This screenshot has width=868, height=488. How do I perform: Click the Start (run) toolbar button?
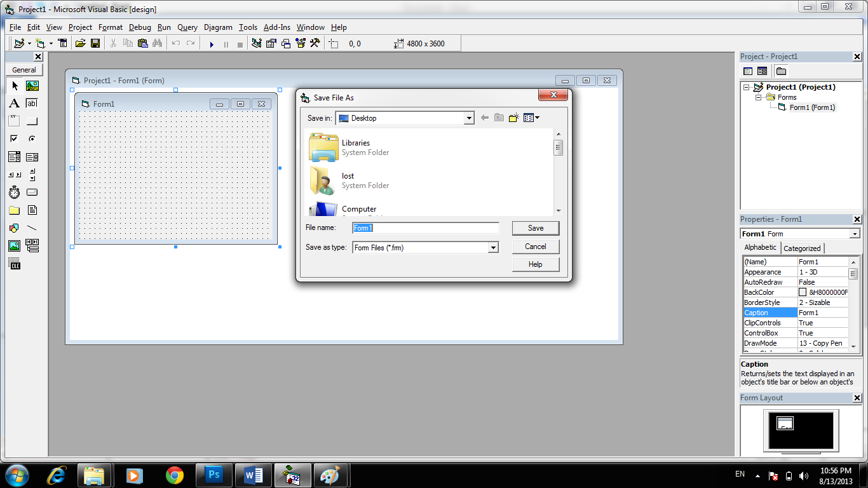(212, 44)
